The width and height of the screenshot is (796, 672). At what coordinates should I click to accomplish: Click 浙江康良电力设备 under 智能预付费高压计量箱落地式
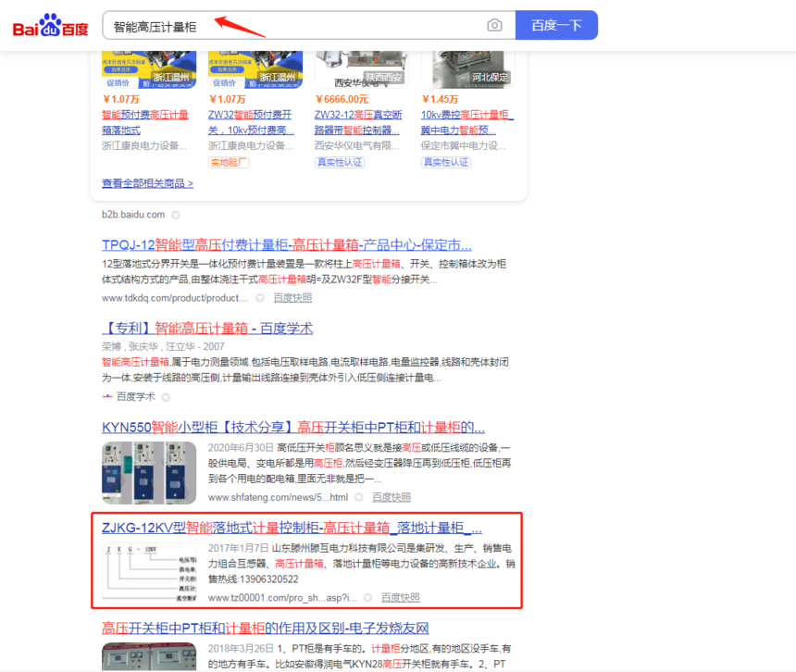coord(144,146)
